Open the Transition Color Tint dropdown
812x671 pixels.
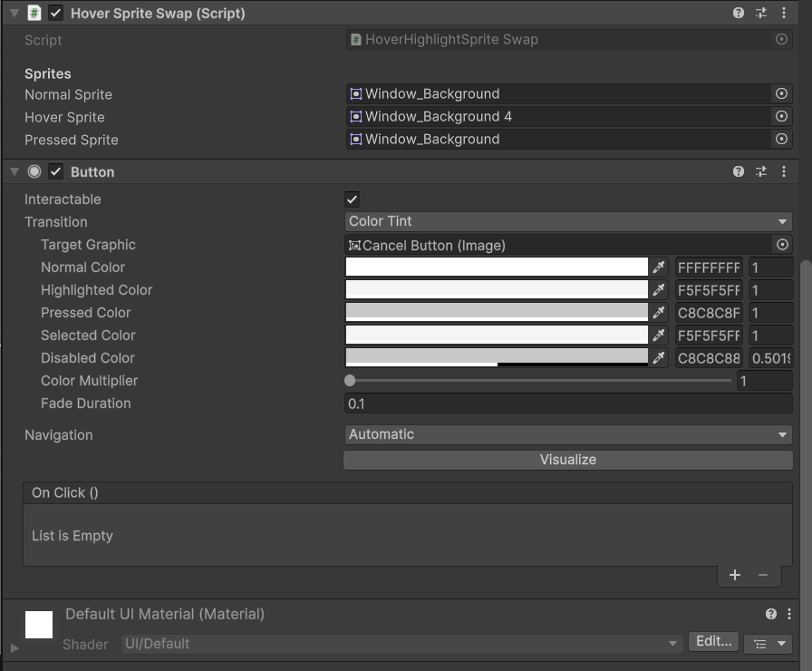[x=568, y=222]
